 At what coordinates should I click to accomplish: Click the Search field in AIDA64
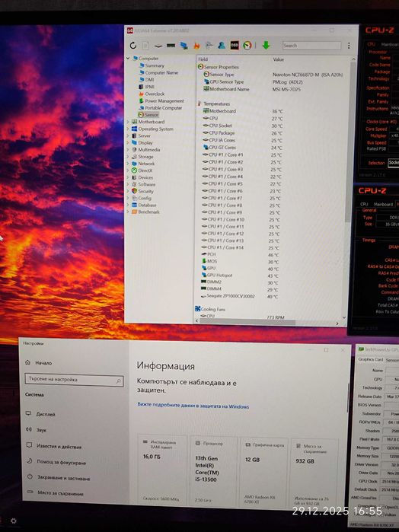(x=311, y=46)
